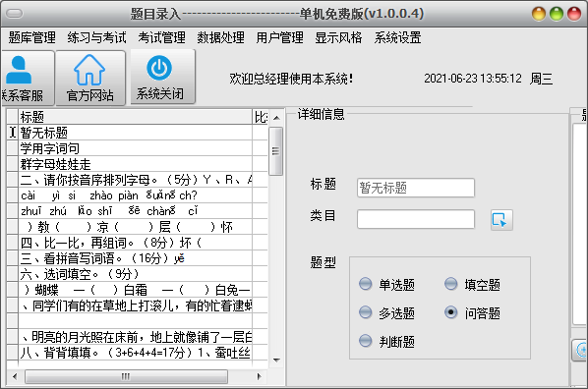
Task: Click the date and time 2021-06-23 13:55:12
Action: [473, 79]
